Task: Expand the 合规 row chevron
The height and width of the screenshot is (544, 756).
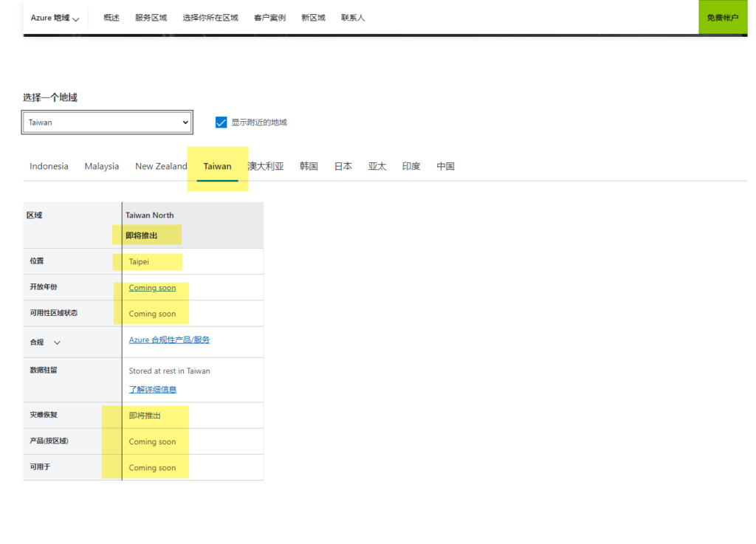Action: [x=58, y=342]
